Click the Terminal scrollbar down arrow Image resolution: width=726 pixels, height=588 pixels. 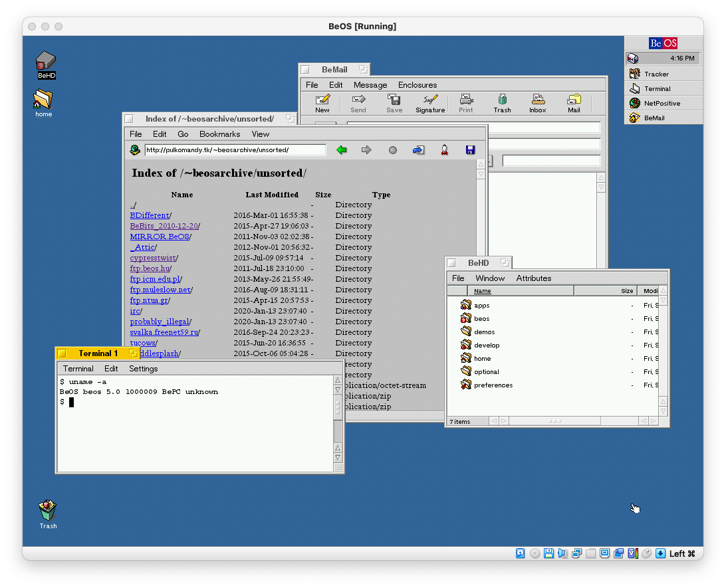(338, 458)
